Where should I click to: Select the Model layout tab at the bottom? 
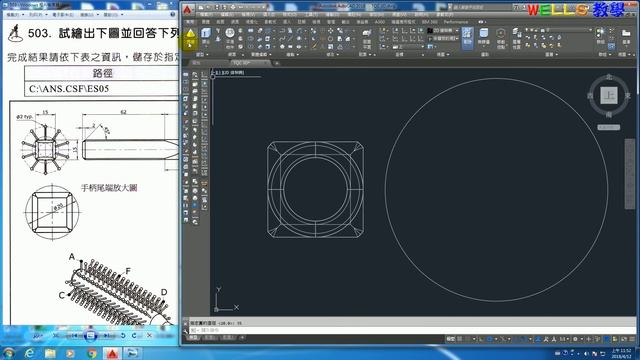coord(193,338)
